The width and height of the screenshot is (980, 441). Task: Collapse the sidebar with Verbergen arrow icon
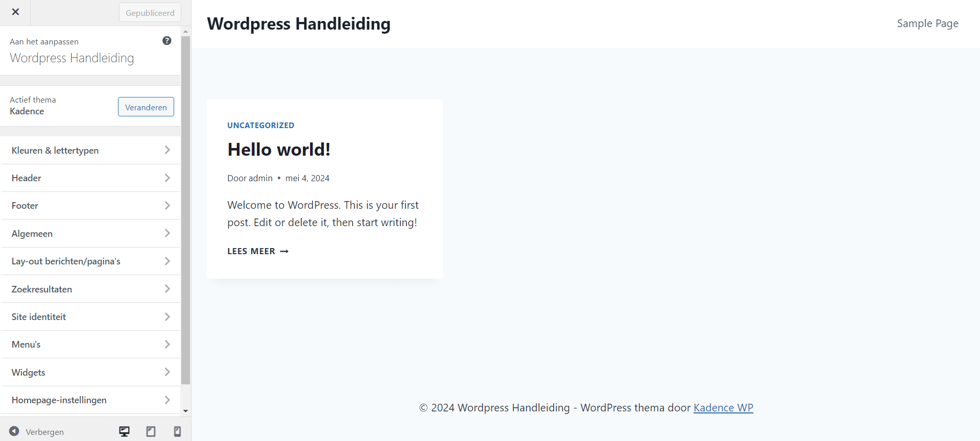click(14, 431)
